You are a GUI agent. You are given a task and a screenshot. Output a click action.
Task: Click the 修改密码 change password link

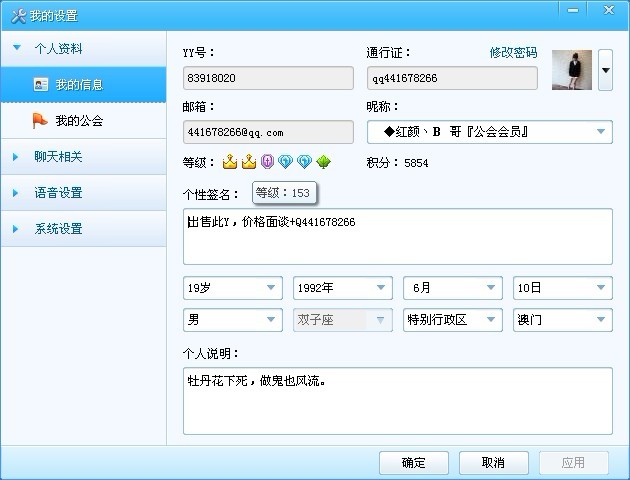coord(513,52)
